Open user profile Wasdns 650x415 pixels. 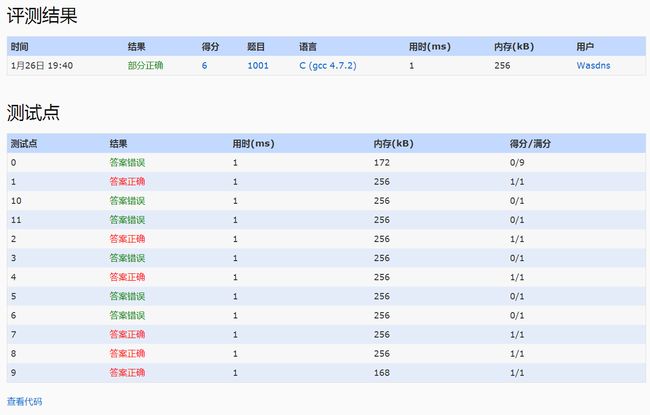tap(593, 66)
